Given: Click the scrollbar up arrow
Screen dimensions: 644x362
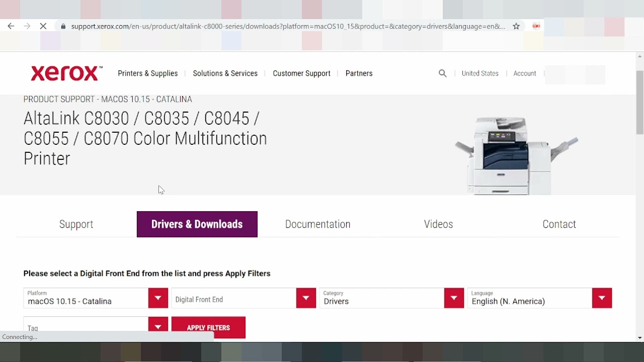Looking at the screenshot, I should pos(640,55).
